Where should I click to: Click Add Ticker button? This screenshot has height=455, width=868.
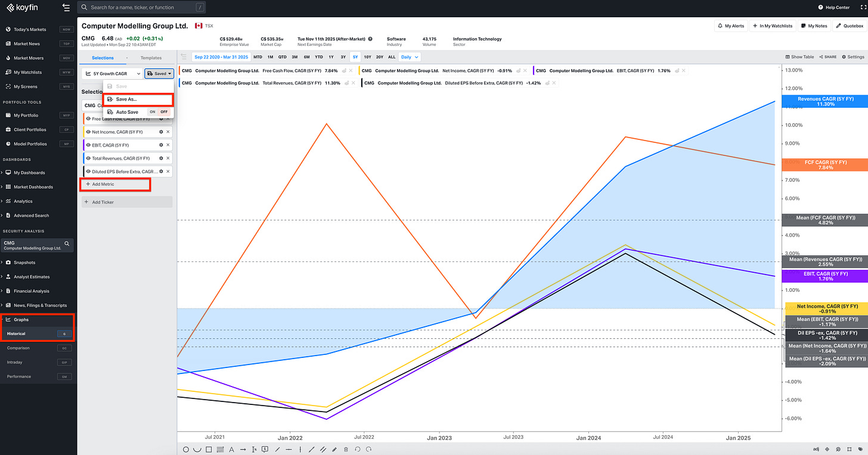click(127, 202)
